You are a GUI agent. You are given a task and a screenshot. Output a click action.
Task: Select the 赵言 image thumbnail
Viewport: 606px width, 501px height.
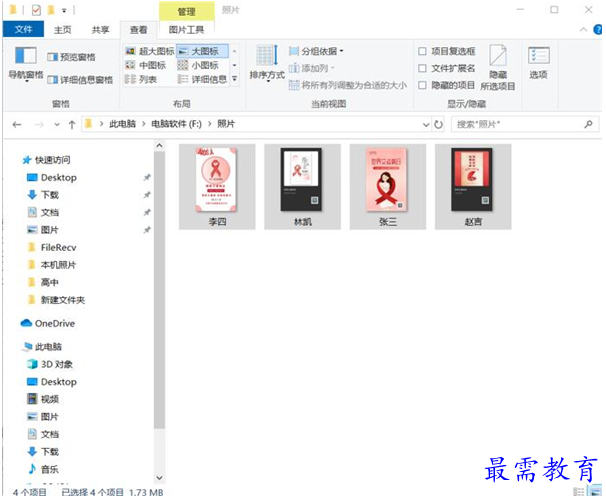473,187
